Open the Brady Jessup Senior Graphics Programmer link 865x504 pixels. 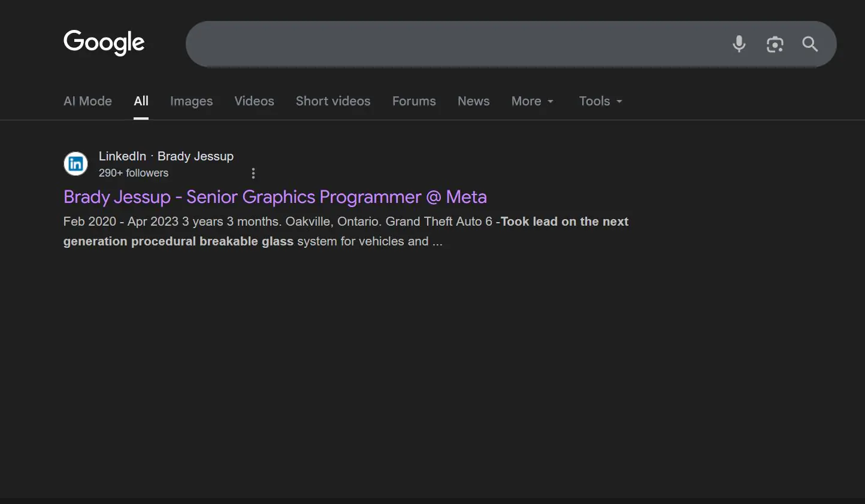275,197
